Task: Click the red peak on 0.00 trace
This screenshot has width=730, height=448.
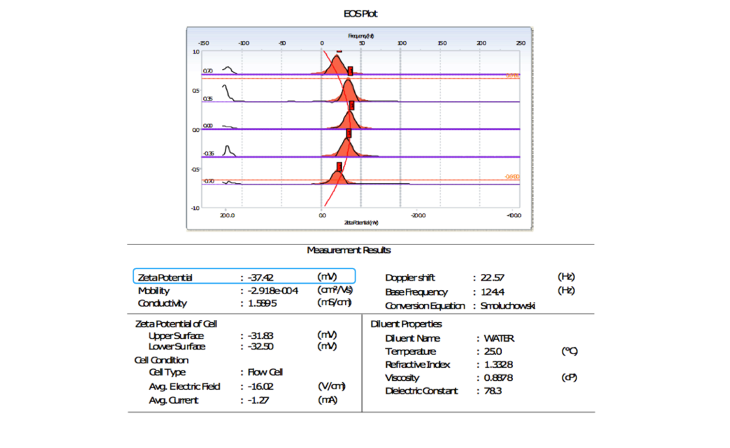Action: (x=350, y=120)
